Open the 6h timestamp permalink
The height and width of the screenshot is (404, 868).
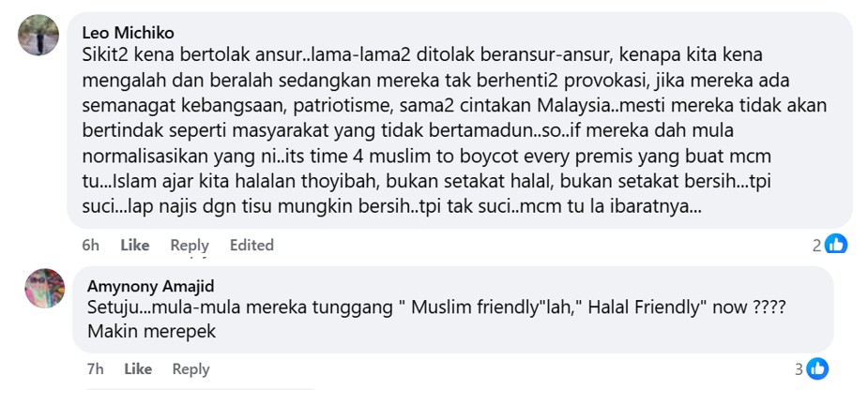click(91, 245)
